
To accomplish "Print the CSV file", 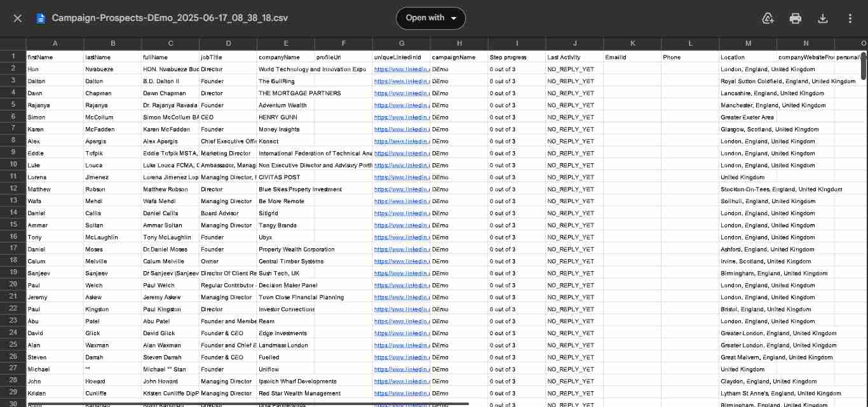I will pyautogui.click(x=796, y=18).
